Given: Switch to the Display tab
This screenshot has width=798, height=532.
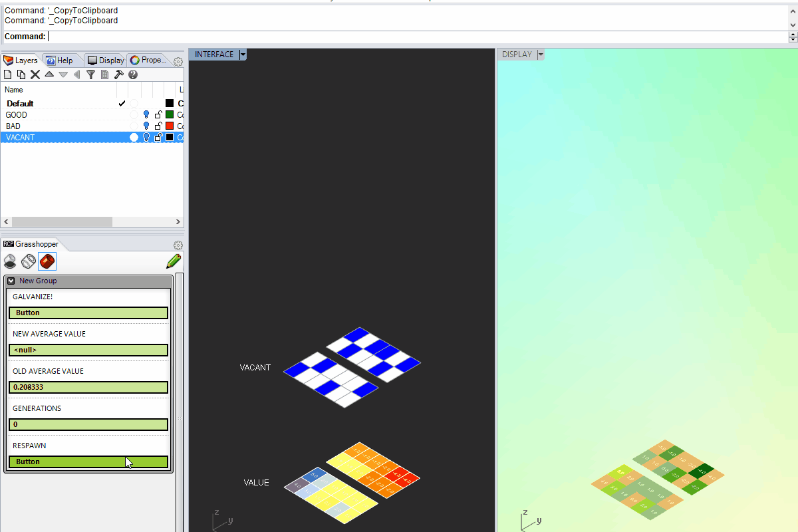Looking at the screenshot, I should [x=106, y=61].
